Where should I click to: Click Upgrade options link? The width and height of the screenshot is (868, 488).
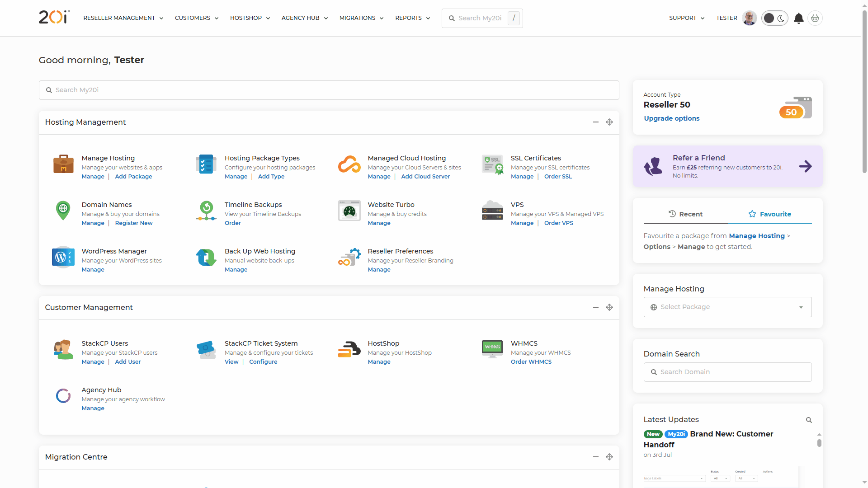point(671,118)
